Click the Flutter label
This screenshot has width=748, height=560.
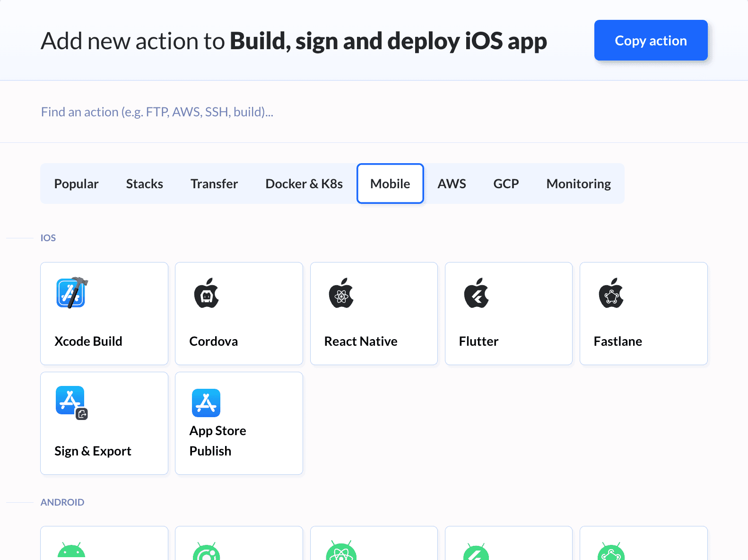(x=478, y=341)
